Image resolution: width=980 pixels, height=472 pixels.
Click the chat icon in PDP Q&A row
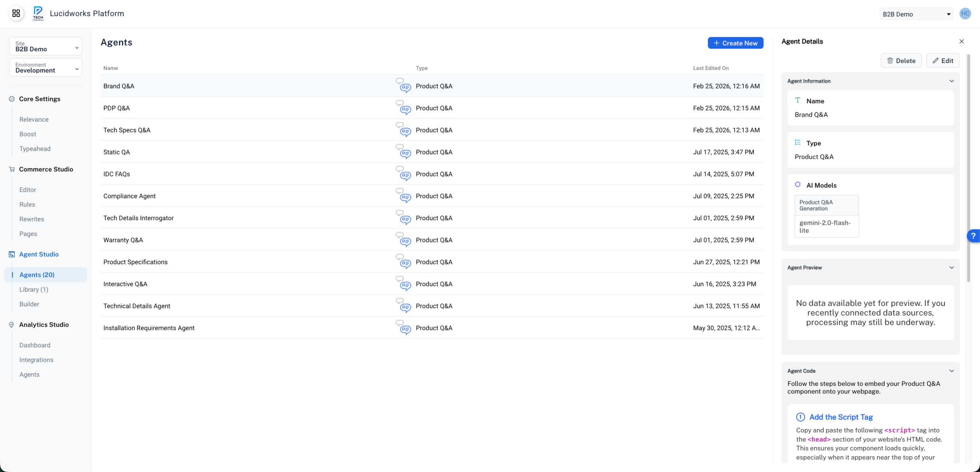[x=403, y=107]
